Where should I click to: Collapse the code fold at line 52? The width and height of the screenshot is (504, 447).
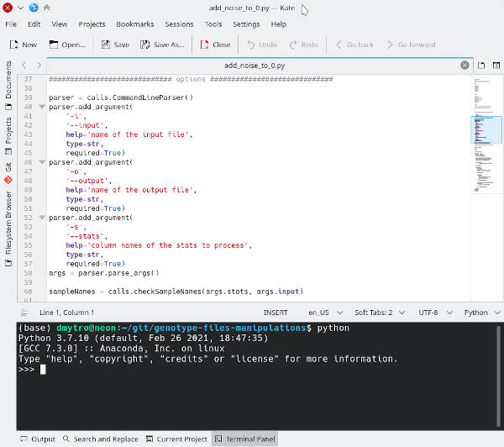[42, 218]
